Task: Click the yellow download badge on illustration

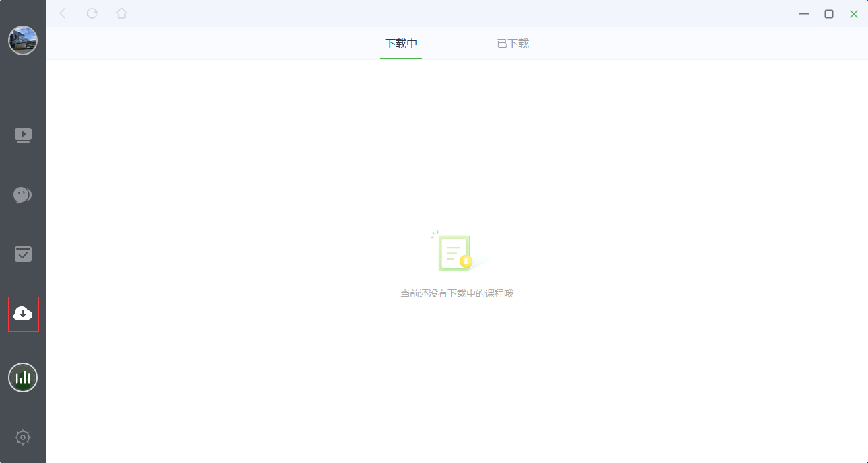Action: coord(466,262)
